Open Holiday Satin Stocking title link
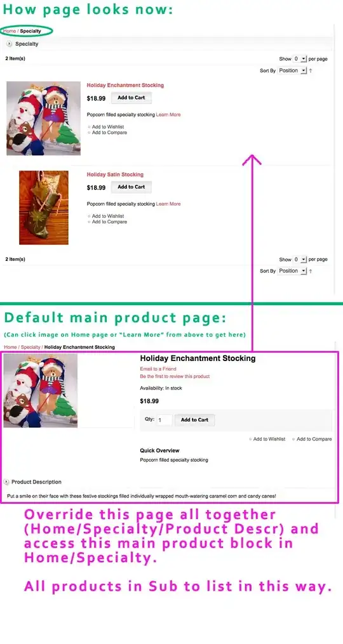343x644 pixels. [115, 174]
